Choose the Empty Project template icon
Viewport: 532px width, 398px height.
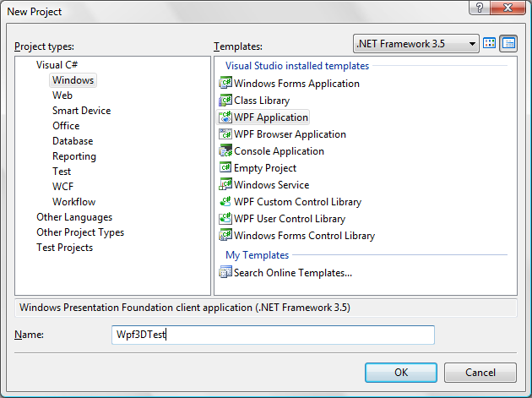point(225,168)
